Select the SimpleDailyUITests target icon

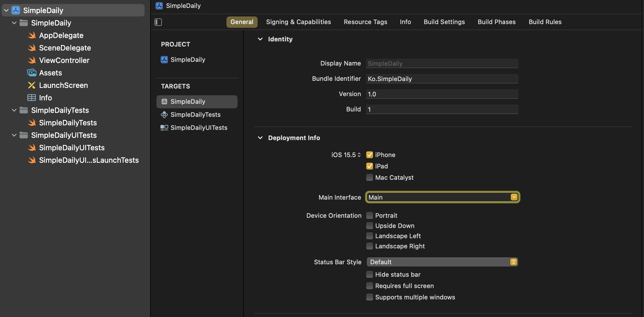(x=164, y=128)
